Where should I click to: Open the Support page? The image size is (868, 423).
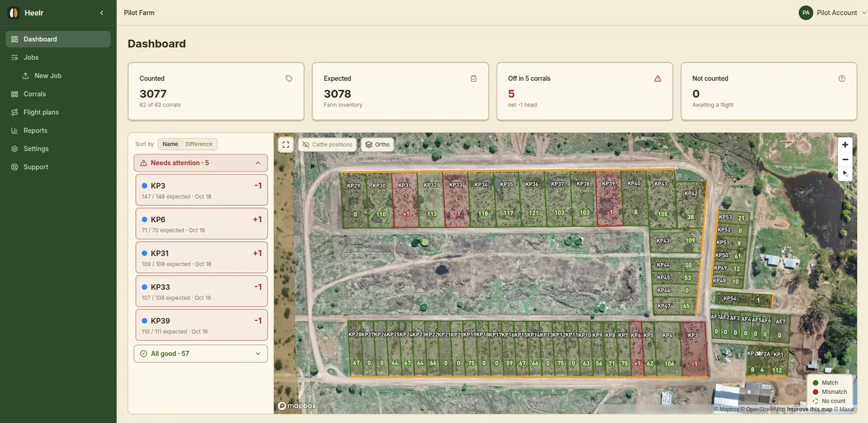[58, 167]
